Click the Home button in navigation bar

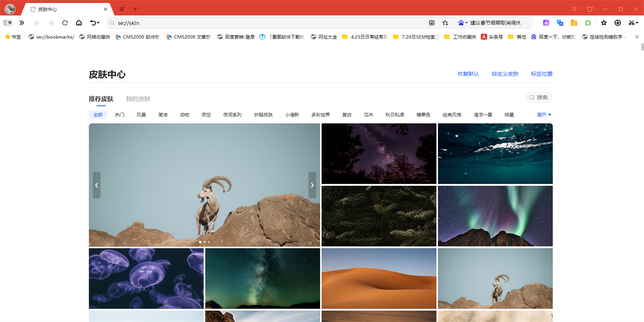pos(78,23)
